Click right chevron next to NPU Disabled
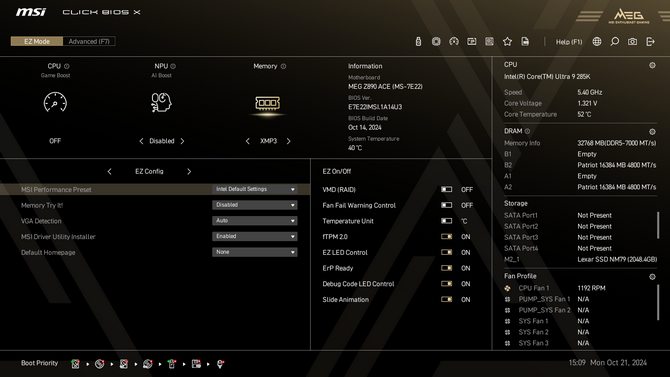 tap(182, 141)
